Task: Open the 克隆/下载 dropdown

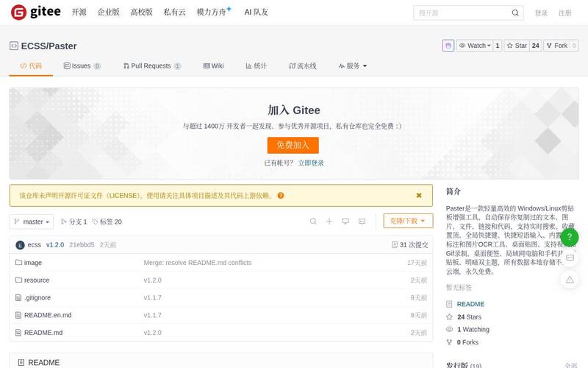Action: click(x=408, y=221)
